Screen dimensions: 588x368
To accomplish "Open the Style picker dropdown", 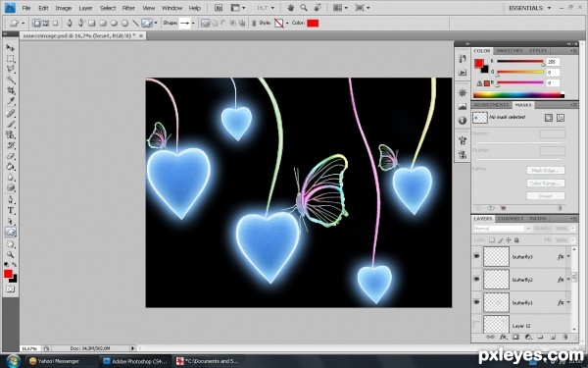I will 287,24.
